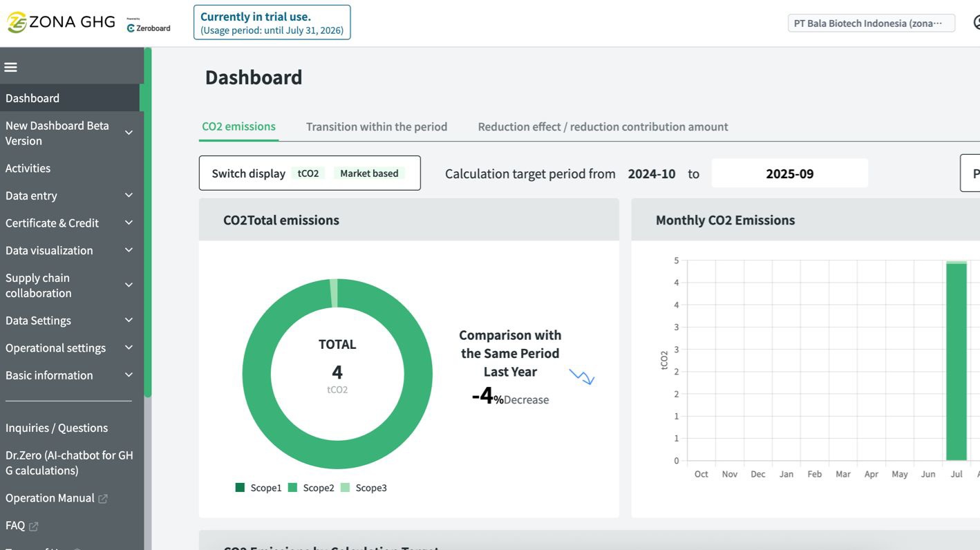Viewport: 980px width, 550px height.
Task: Open the user account icon top right
Action: (977, 22)
